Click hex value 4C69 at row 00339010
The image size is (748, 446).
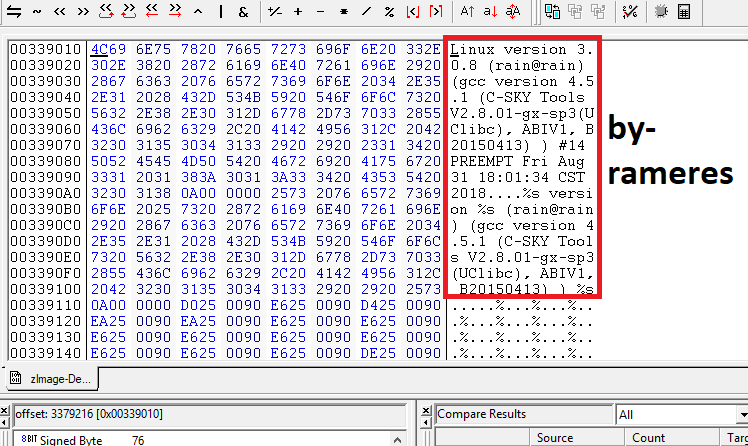(x=108, y=49)
